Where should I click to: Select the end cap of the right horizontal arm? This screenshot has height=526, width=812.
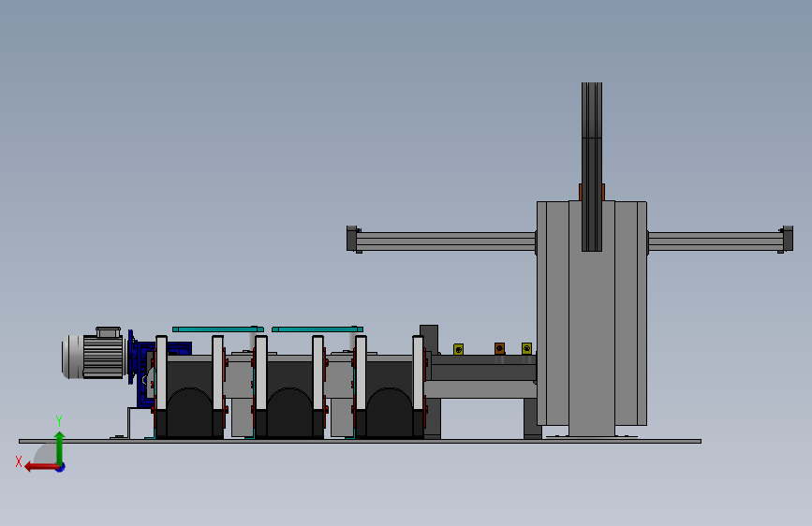pos(788,239)
